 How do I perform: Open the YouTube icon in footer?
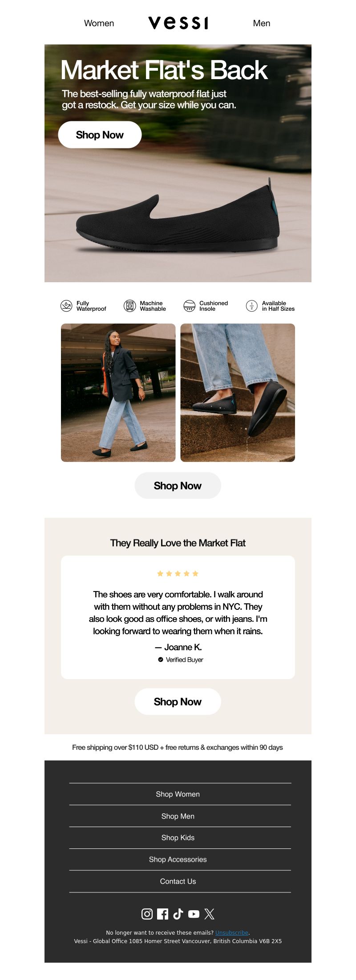pos(194,914)
